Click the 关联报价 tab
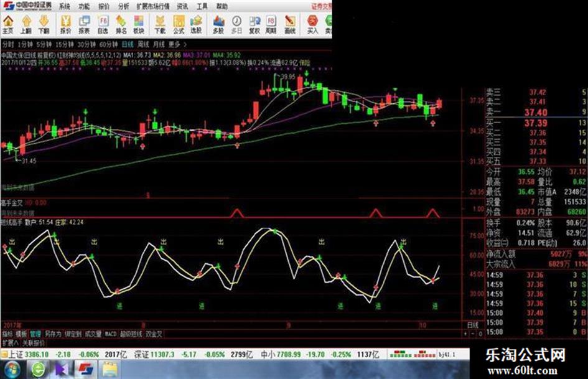Viewport: 588px width, 379px height. pos(34,343)
